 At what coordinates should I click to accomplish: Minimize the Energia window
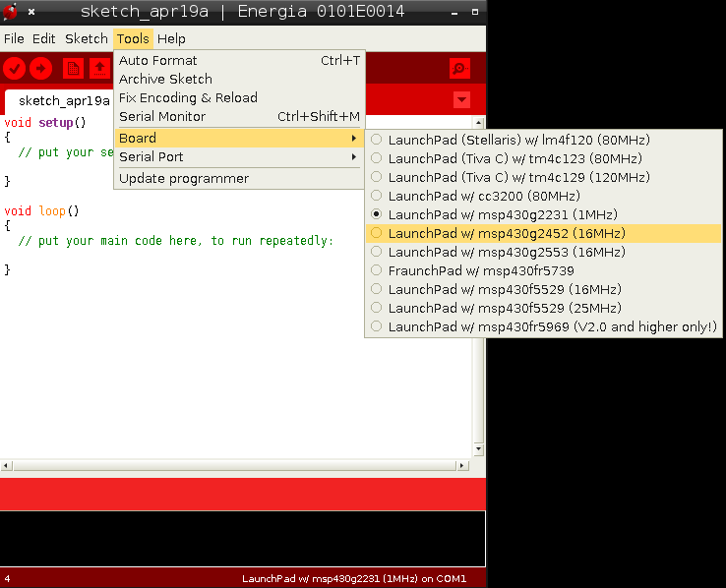tap(454, 13)
